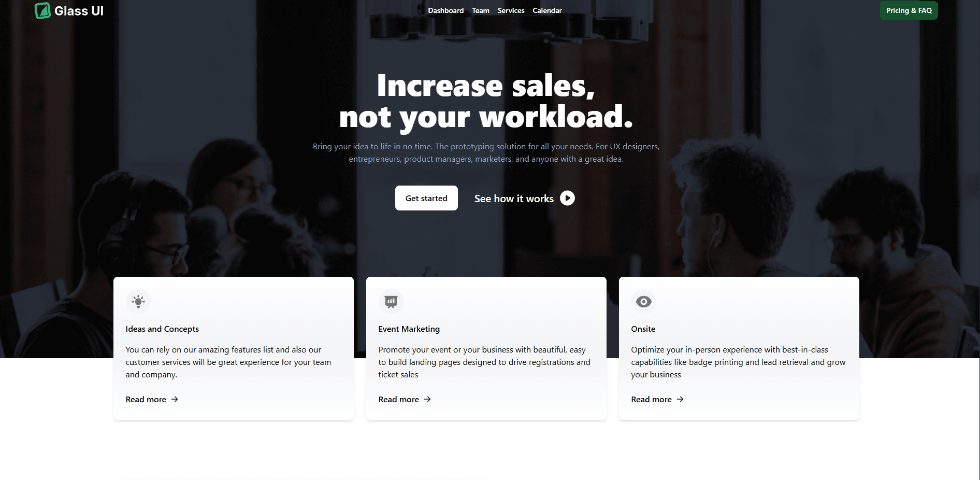Click the arrow icon after Read more under Ideas and Concepts
Image resolution: width=980 pixels, height=480 pixels.
(x=175, y=399)
